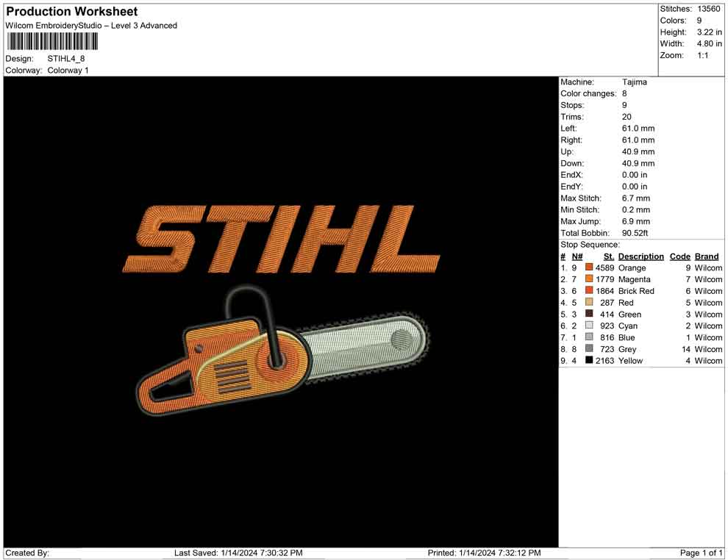
Task: Select the Cyan swatch in the sequence
Action: click(588, 326)
